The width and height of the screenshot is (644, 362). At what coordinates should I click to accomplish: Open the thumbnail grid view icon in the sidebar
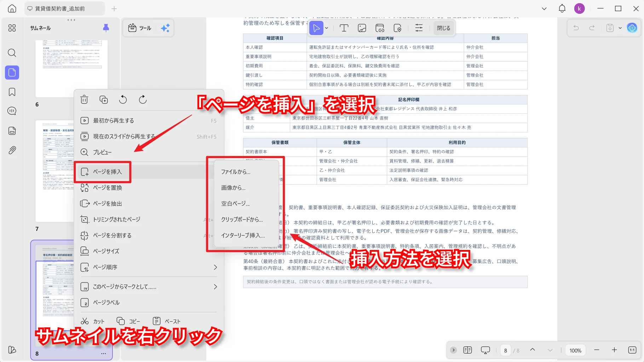coord(12,28)
